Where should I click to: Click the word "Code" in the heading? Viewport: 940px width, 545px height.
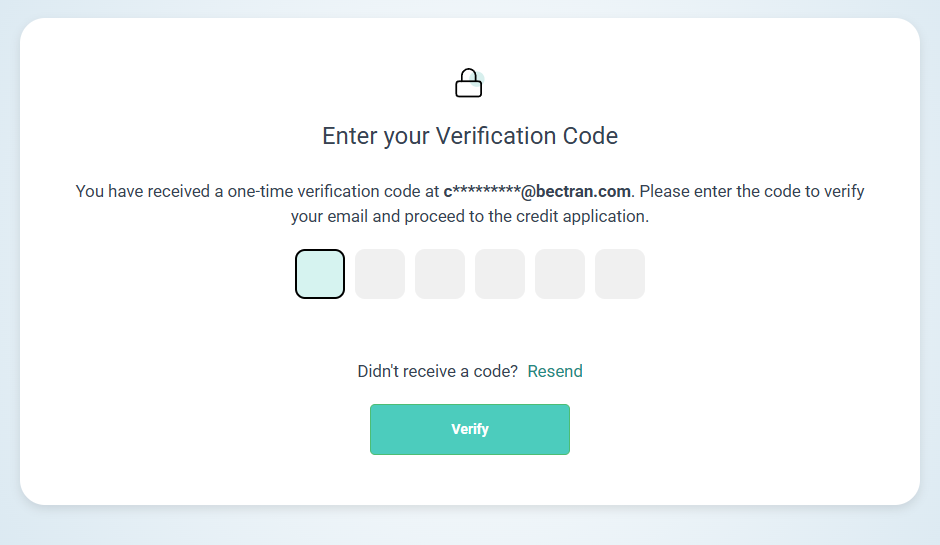(x=590, y=136)
